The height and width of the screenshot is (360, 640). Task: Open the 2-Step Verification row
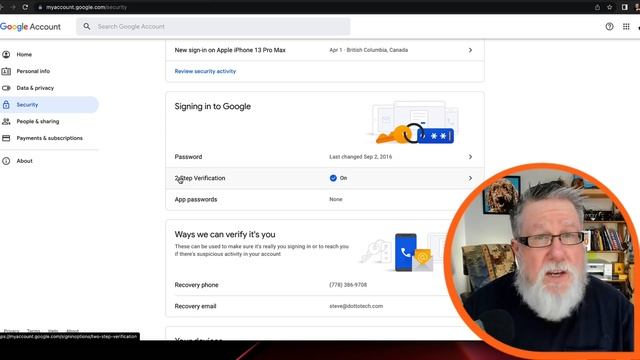tap(325, 178)
